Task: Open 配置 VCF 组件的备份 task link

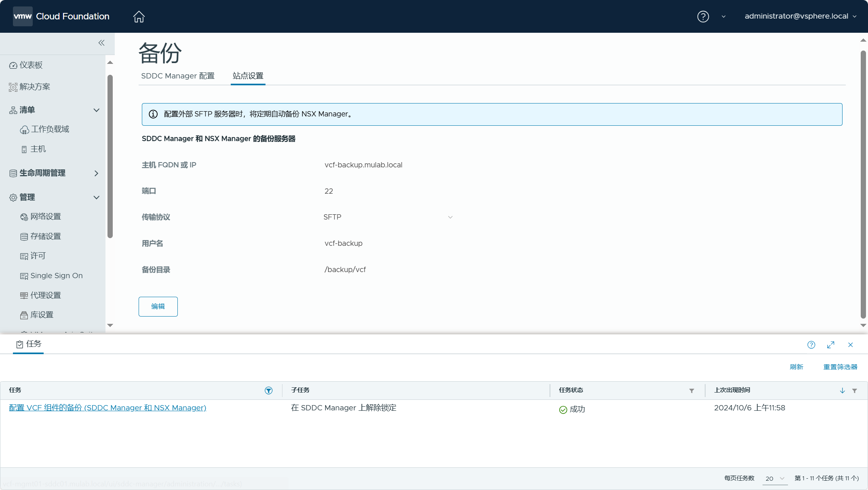Action: (x=107, y=408)
